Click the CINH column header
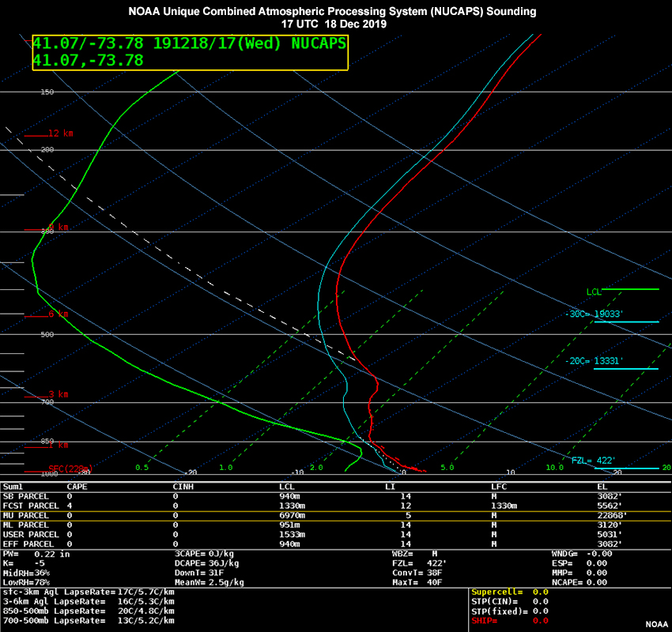 [x=183, y=487]
